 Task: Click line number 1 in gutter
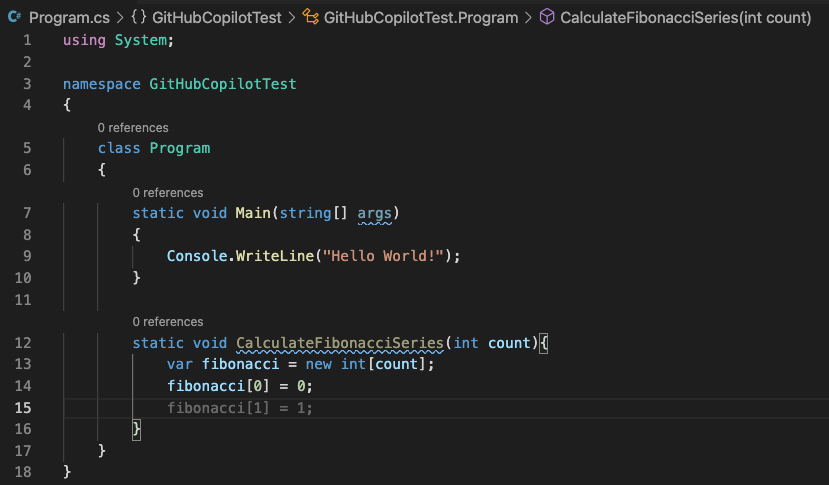(x=27, y=40)
